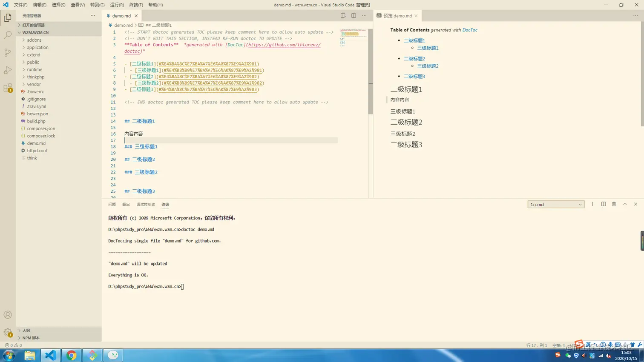Expand the application folder
This screenshot has width=644, height=362.
(59, 47)
